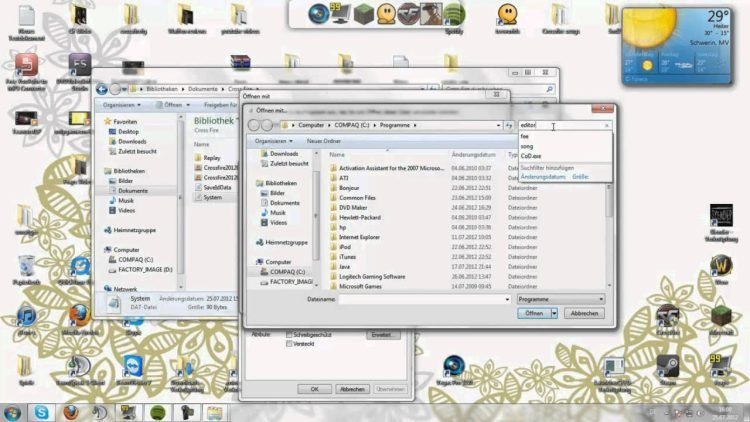Choose search suggestion 'song'

click(x=527, y=146)
